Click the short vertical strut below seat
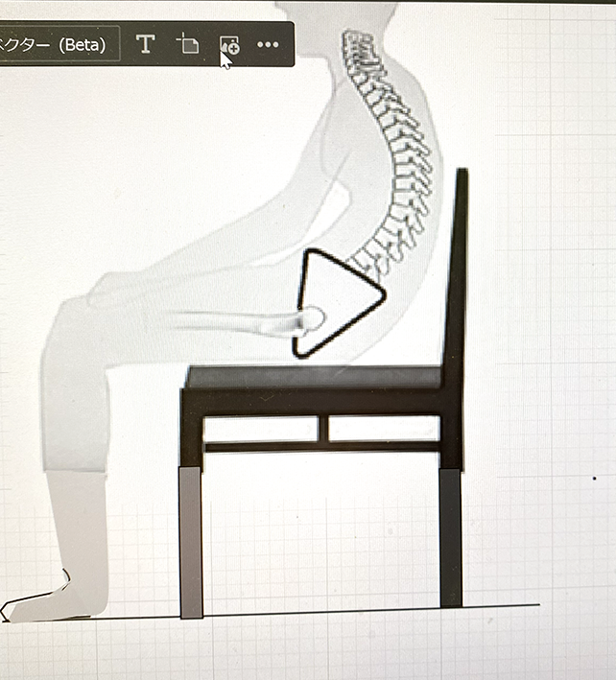This screenshot has height=680, width=616. point(323,428)
